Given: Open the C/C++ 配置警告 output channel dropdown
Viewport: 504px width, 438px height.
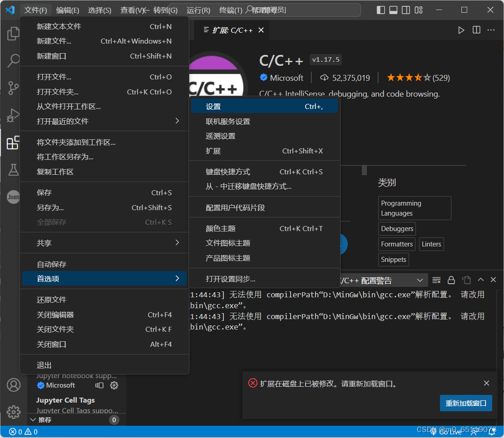Looking at the screenshot, I should (420, 280).
